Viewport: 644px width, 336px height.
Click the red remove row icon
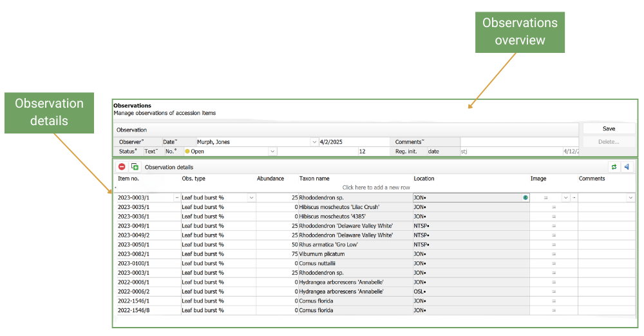click(x=122, y=166)
